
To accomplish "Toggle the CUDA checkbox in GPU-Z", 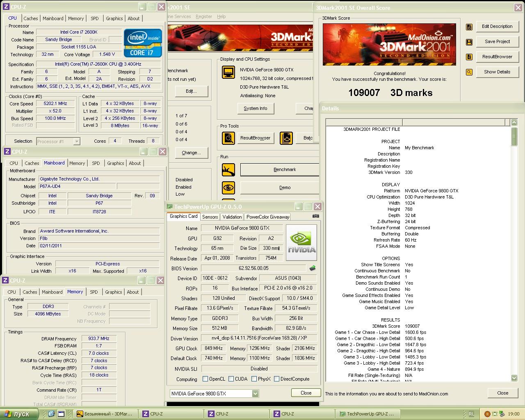I will [231, 379].
